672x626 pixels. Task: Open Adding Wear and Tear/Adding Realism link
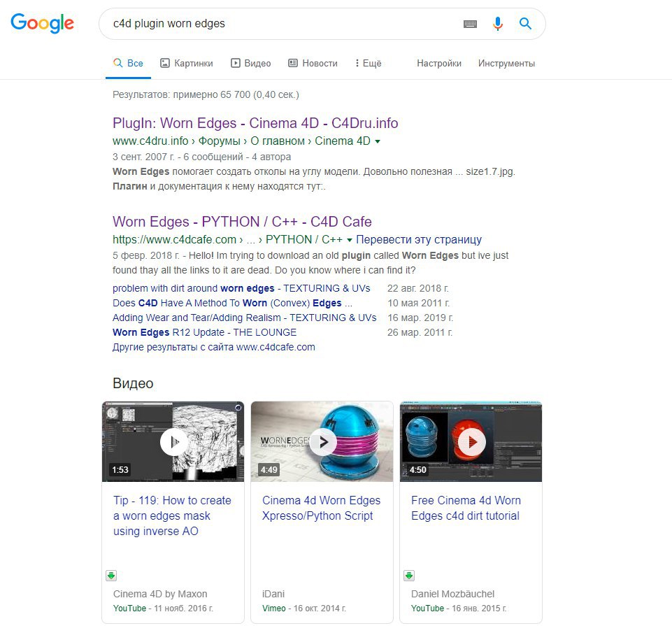pos(244,318)
